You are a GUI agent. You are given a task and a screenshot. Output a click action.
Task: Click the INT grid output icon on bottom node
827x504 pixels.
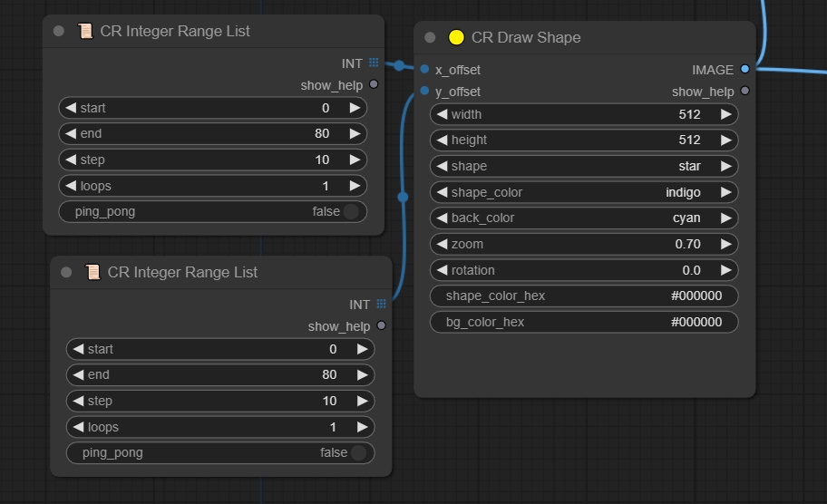[x=381, y=305]
